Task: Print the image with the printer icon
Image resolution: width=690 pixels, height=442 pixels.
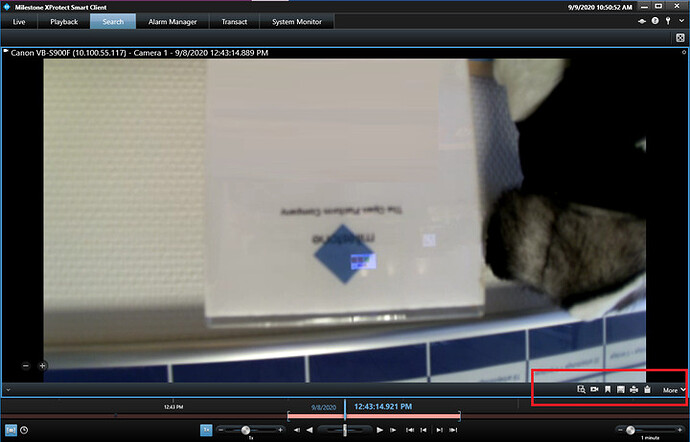Action: coord(634,390)
